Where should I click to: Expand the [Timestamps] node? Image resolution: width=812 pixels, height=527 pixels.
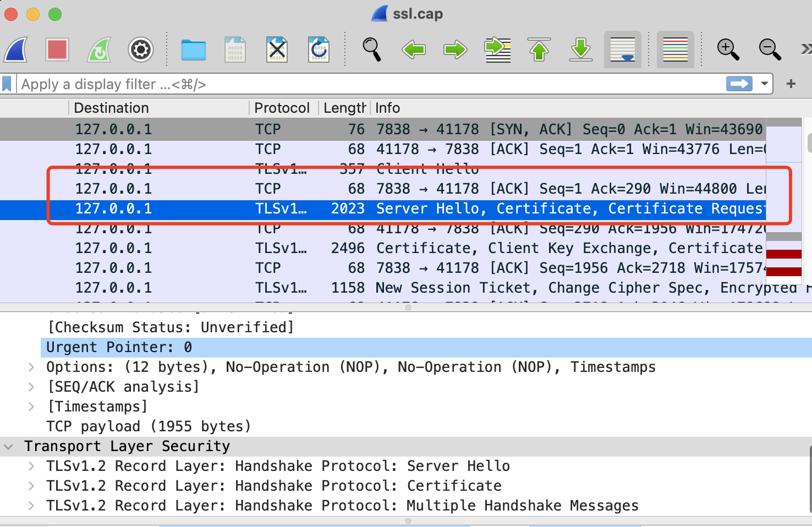tap(31, 407)
